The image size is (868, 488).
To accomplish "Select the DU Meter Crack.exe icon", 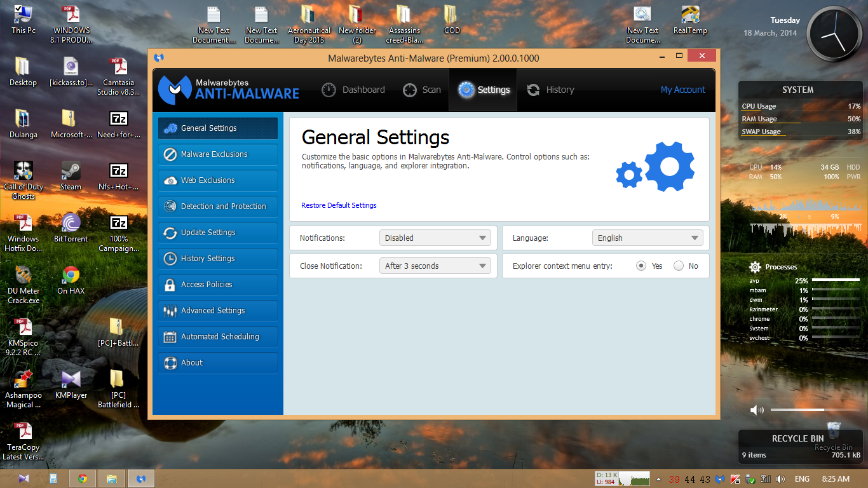I will (24, 285).
